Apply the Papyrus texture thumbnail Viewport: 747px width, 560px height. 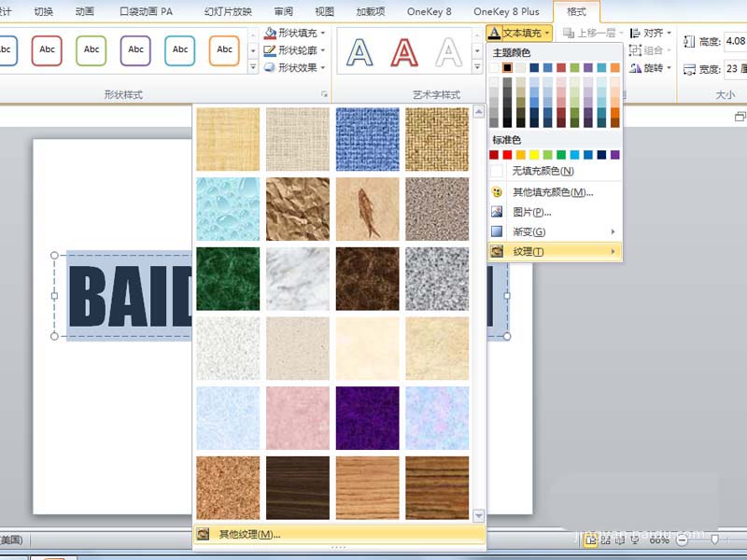228,139
